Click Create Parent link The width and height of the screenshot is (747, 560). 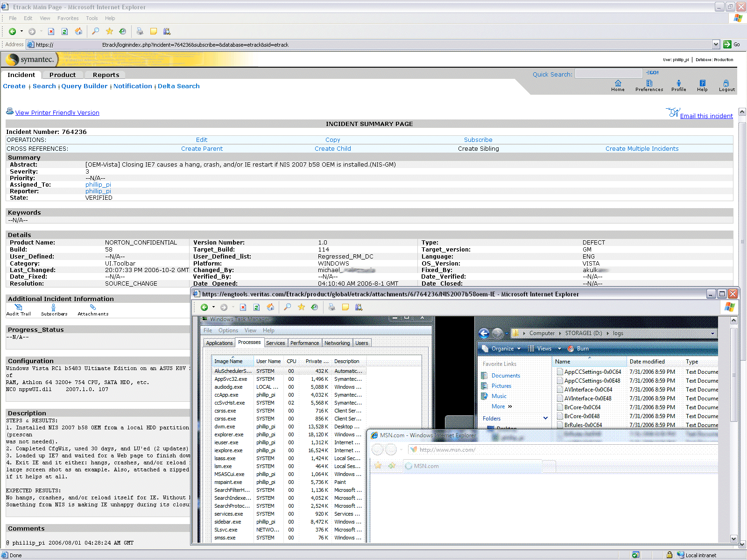click(x=202, y=148)
